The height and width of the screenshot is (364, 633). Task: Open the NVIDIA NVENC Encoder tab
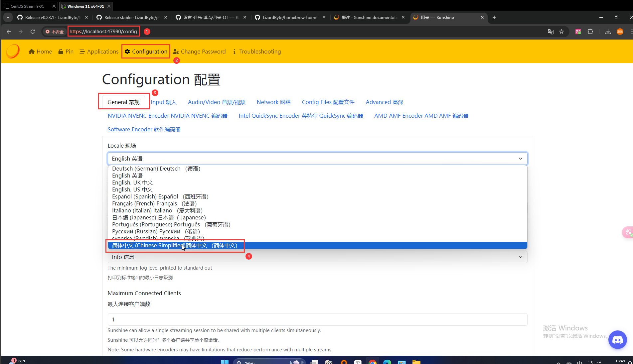coord(167,116)
